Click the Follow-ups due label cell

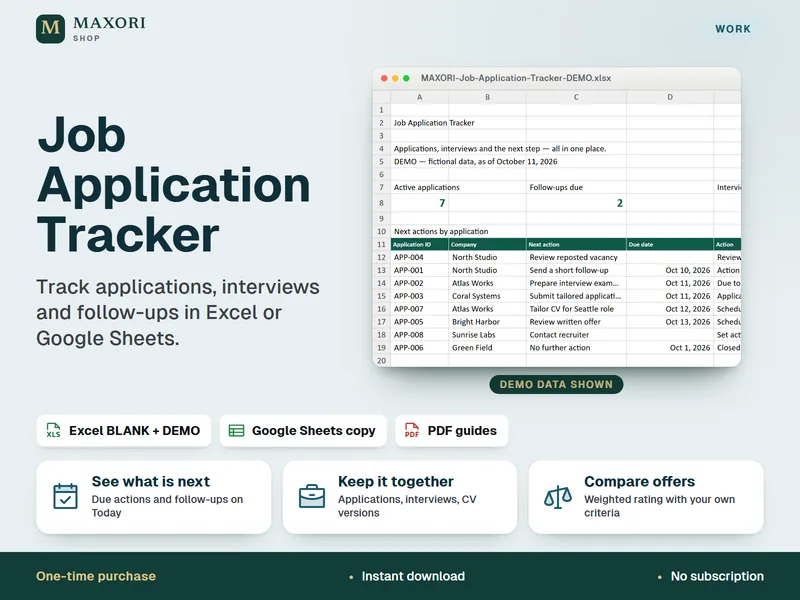pyautogui.click(x=556, y=187)
